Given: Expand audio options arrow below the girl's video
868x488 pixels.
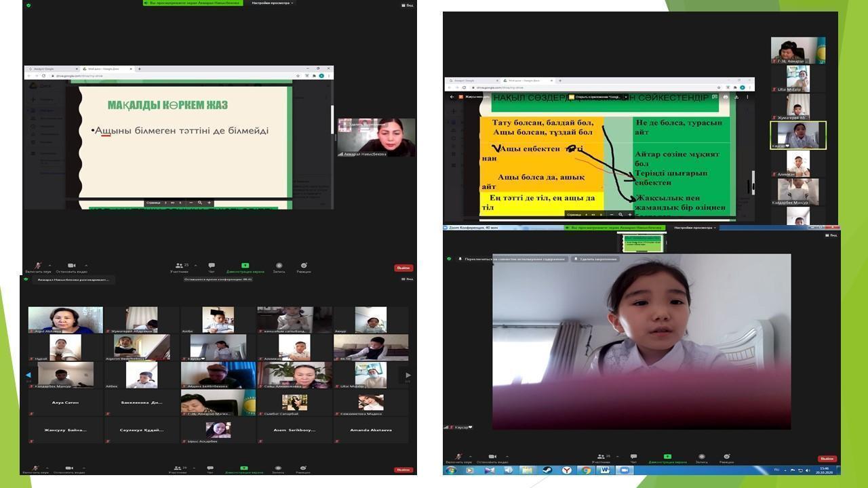Looking at the screenshot, I should [471, 455].
